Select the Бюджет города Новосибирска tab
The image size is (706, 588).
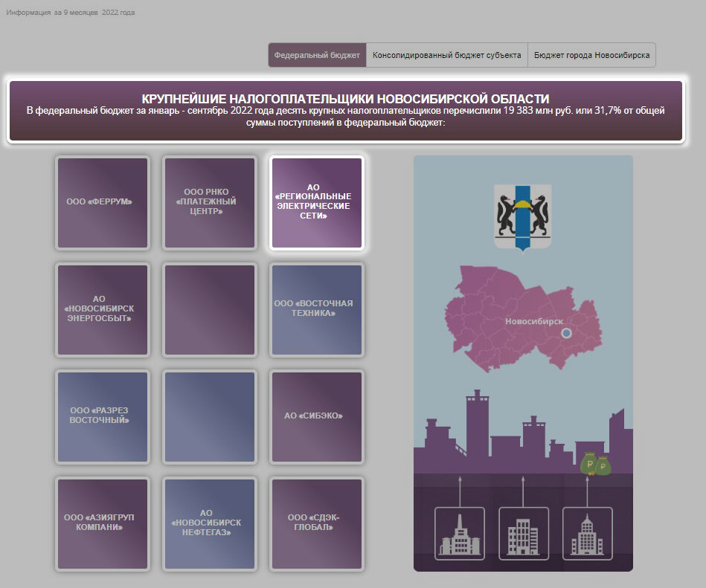[x=591, y=55]
